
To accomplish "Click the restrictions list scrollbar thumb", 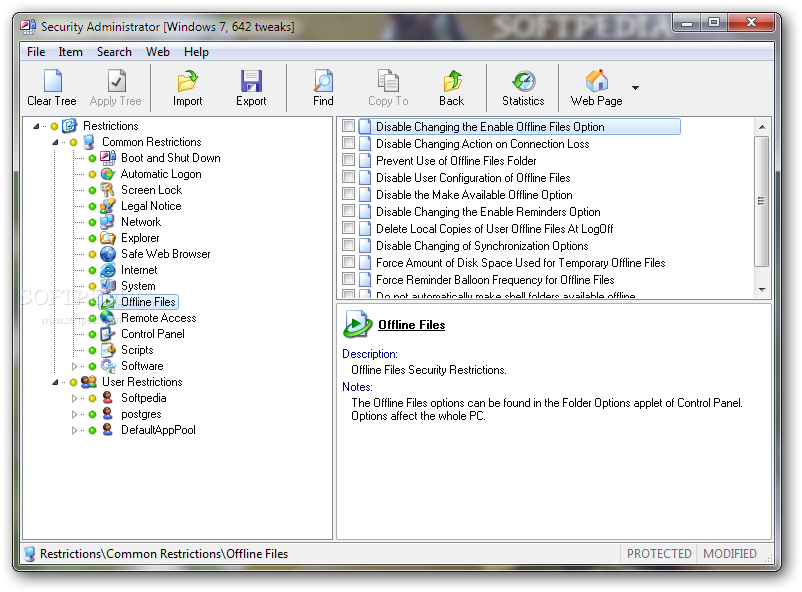I will pyautogui.click(x=762, y=201).
